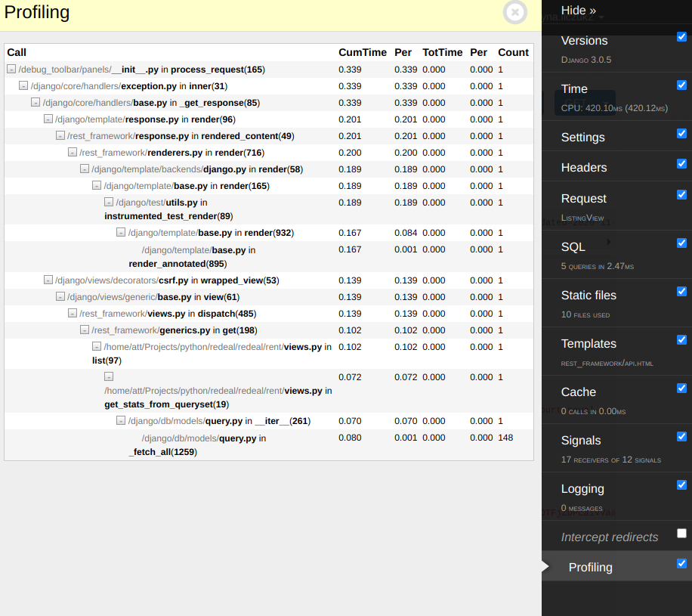Collapse the process_request(165) call row
The height and width of the screenshot is (616, 692).
click(11, 70)
